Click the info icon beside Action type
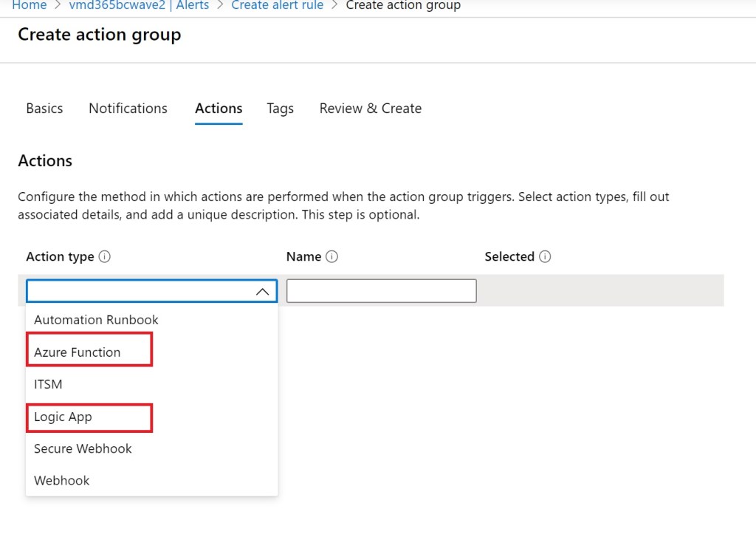The image size is (756, 537). pos(105,257)
